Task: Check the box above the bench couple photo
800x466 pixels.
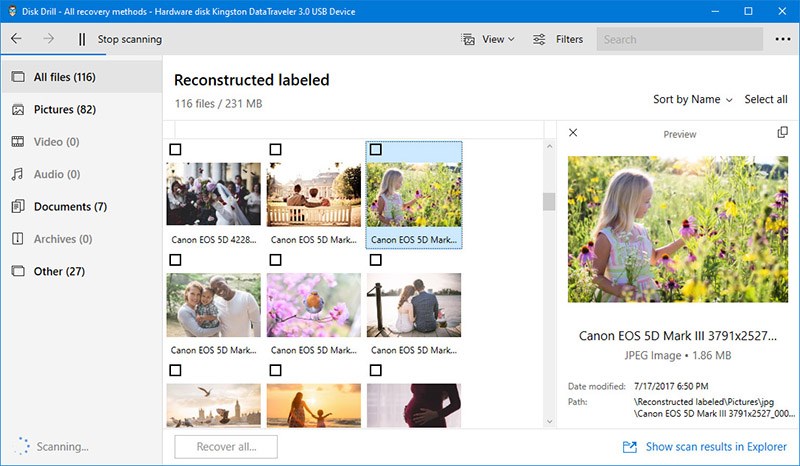Action: [x=276, y=149]
